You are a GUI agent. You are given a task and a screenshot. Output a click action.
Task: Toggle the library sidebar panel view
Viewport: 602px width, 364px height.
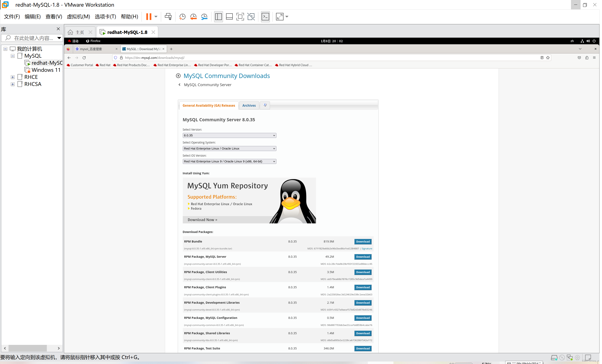pyautogui.click(x=218, y=16)
